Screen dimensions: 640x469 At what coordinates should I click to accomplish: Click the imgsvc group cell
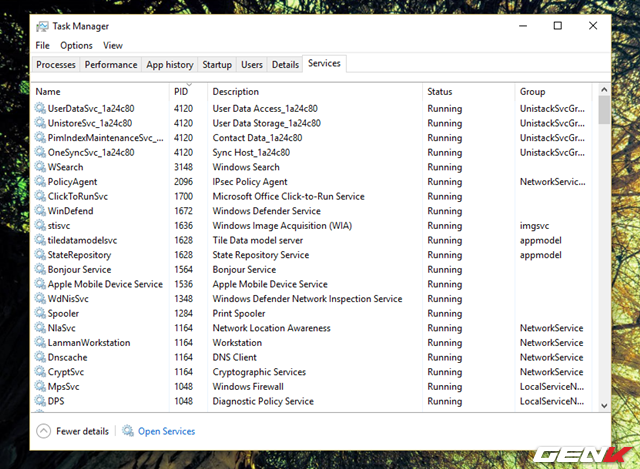tap(534, 225)
